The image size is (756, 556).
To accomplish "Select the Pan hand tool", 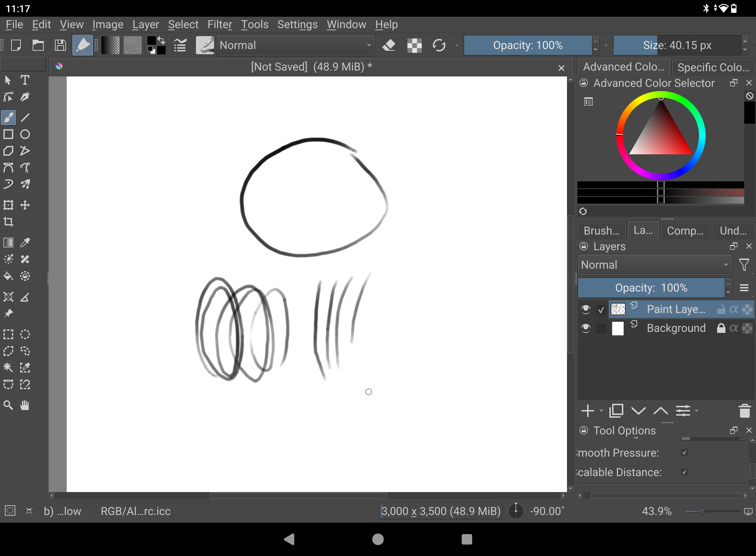I will (x=25, y=405).
